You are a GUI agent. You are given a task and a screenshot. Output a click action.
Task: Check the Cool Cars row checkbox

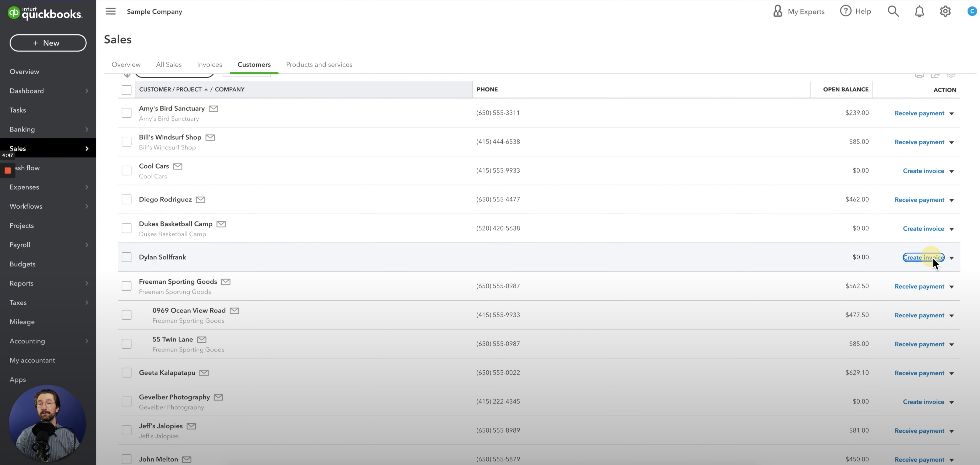pyautogui.click(x=126, y=171)
